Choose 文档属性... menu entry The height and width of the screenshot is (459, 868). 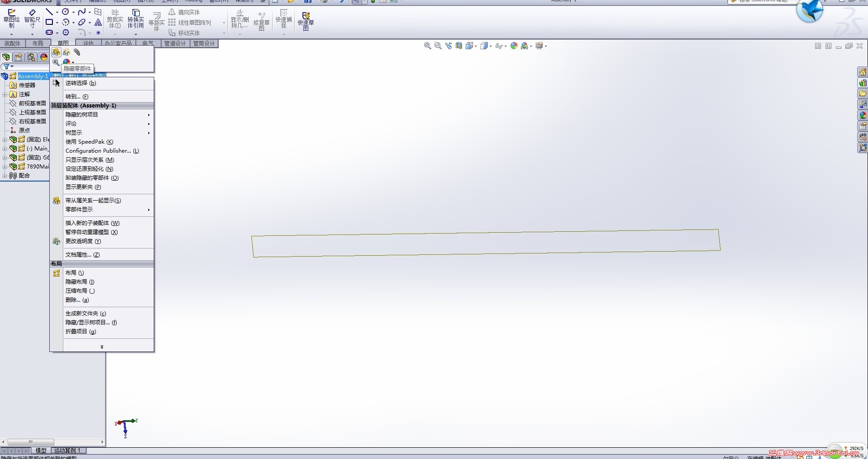tap(102, 255)
